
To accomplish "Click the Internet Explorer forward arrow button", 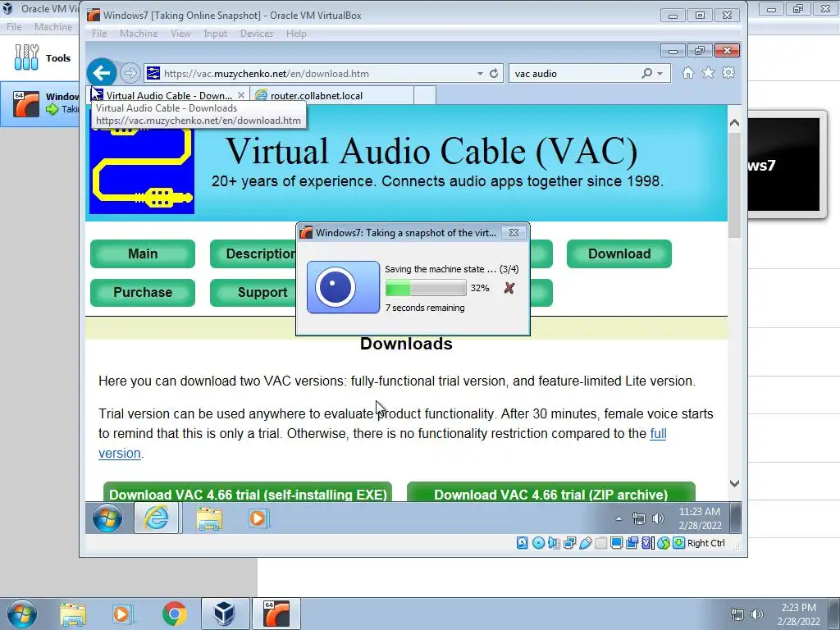I will tap(130, 73).
